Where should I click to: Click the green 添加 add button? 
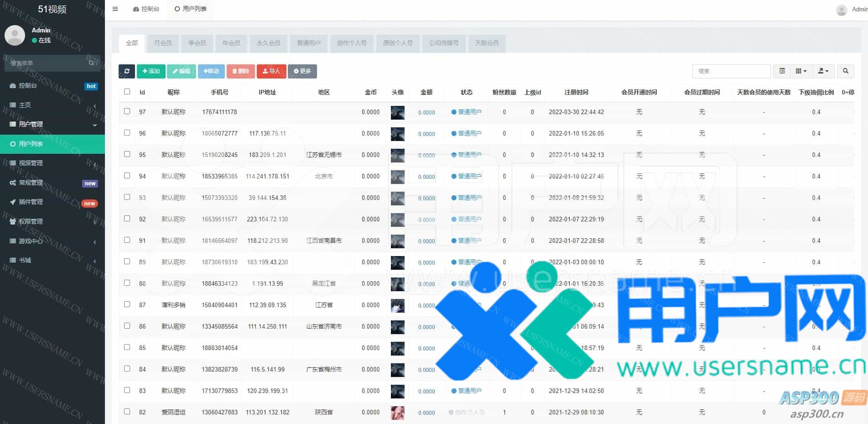151,71
